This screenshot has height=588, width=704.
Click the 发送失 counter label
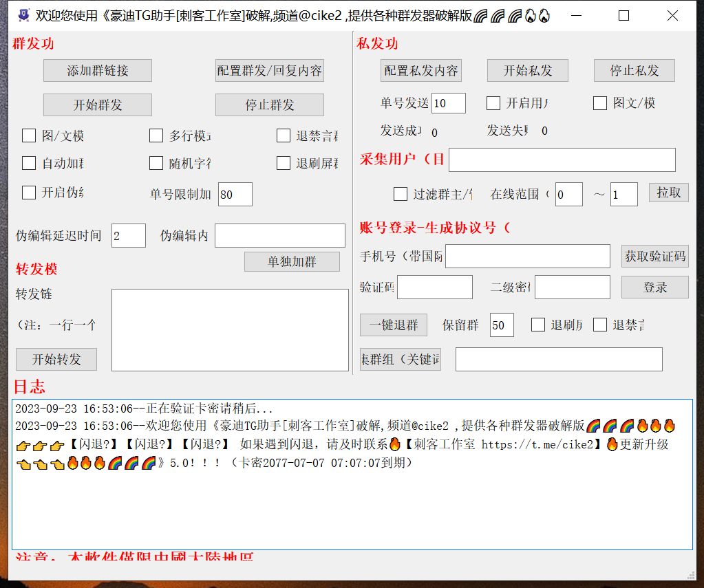coord(507,131)
